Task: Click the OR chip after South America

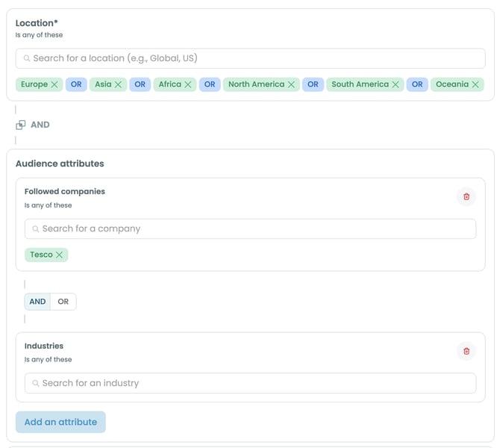Action: pyautogui.click(x=417, y=84)
